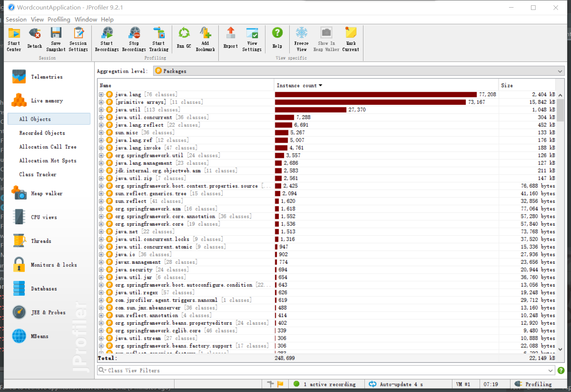The image size is (571, 392).
Task: Select Allocation Call Tree view
Action: [48, 147]
